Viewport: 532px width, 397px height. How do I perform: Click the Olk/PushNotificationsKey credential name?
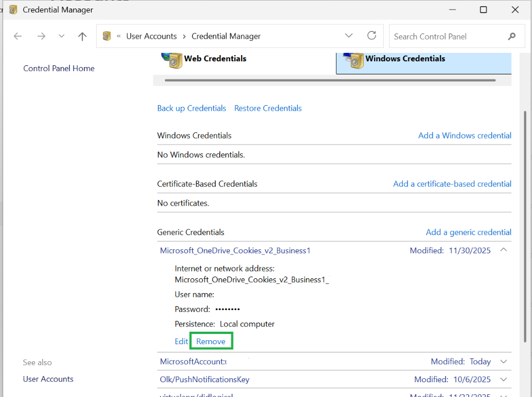pos(205,379)
